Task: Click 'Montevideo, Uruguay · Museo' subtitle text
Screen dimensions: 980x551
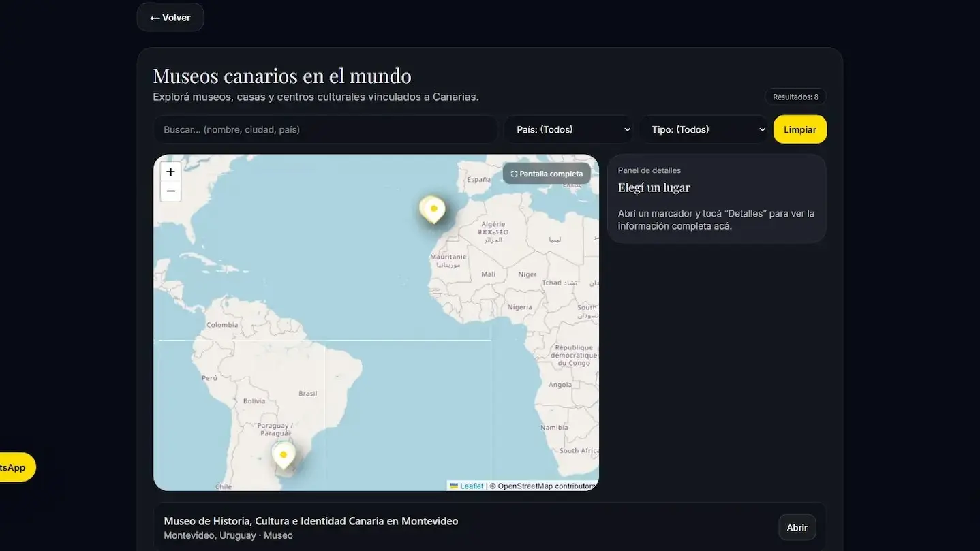Action: point(228,535)
